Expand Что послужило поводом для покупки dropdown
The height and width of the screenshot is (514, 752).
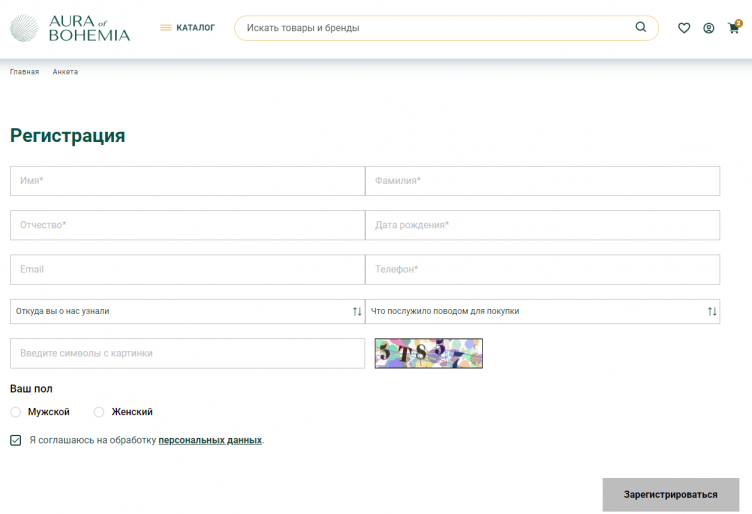point(542,311)
